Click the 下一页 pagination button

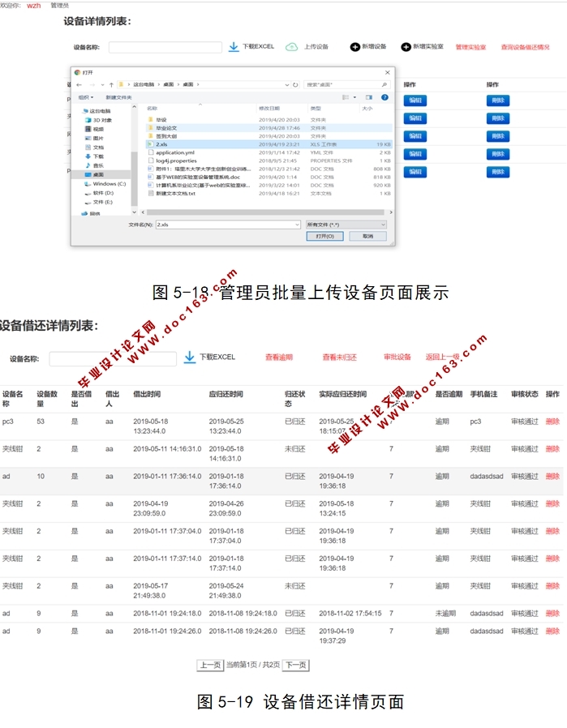(x=296, y=666)
